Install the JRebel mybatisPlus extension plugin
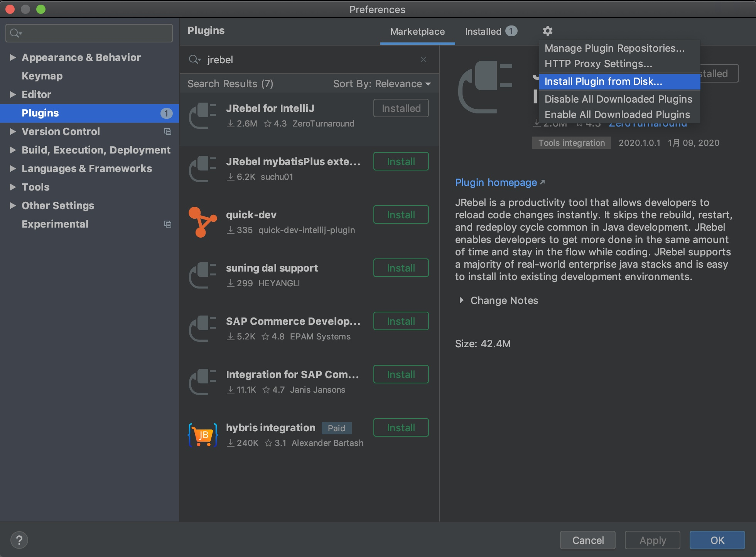This screenshot has height=557, width=756. pyautogui.click(x=401, y=162)
